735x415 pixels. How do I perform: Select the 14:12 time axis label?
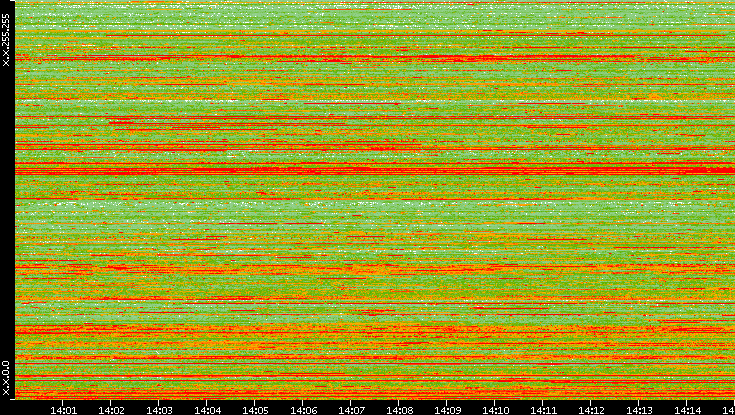click(x=591, y=410)
